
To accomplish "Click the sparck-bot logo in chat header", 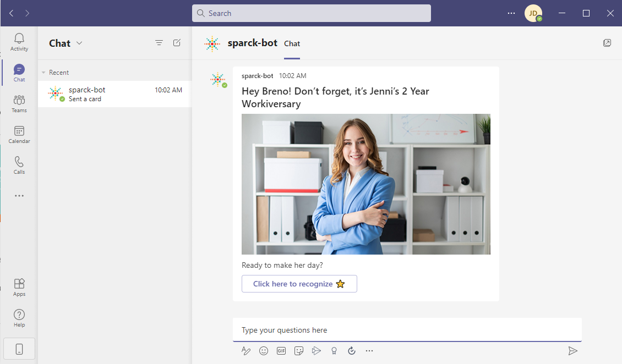I will coord(212,43).
